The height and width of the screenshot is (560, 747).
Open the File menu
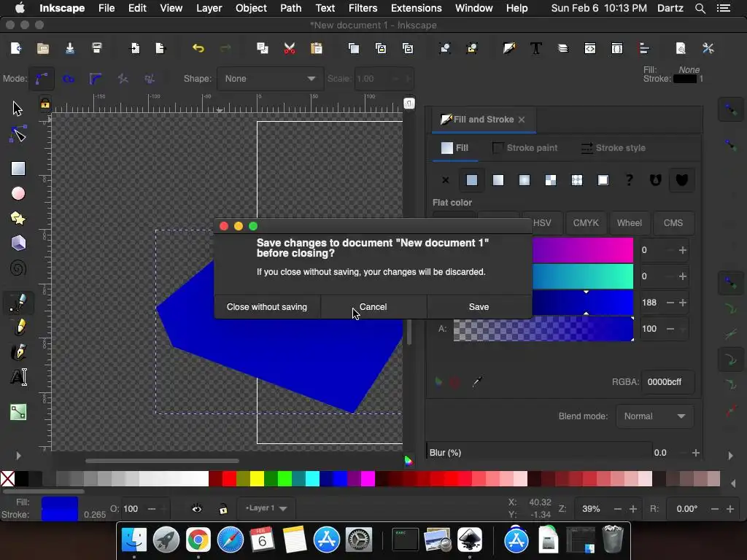tap(107, 8)
